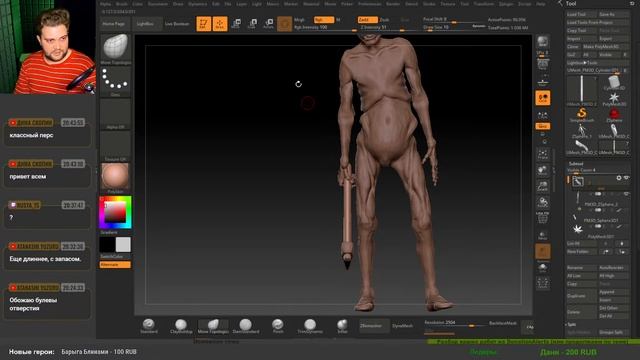Select the white main color swatch
The height and width of the screenshot is (360, 640).
(123, 245)
